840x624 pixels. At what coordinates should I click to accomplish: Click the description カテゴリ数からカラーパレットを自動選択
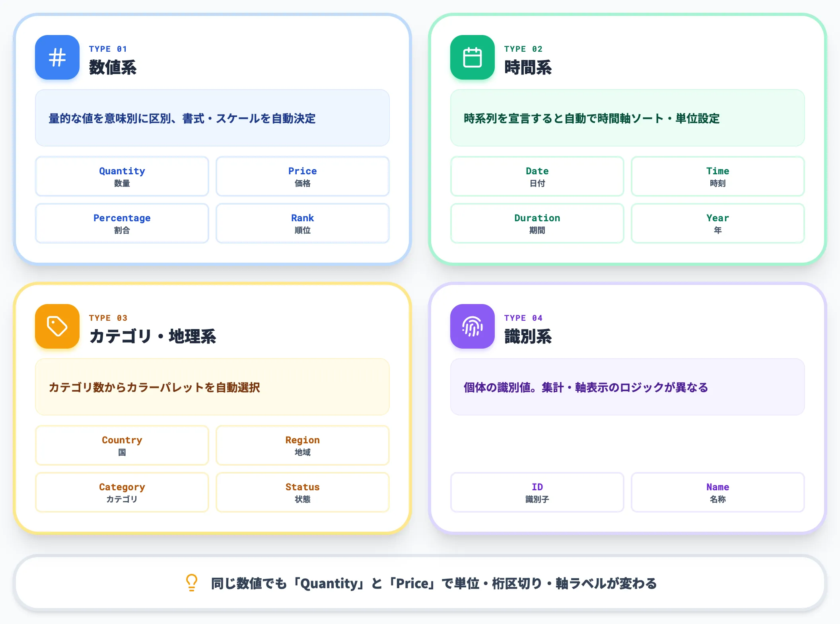point(154,387)
